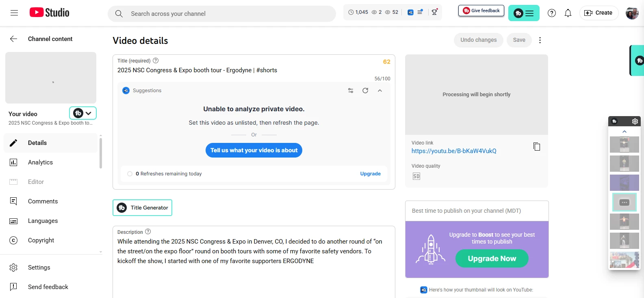Select Comments in the sidebar
The height and width of the screenshot is (298, 644).
pos(51,201)
